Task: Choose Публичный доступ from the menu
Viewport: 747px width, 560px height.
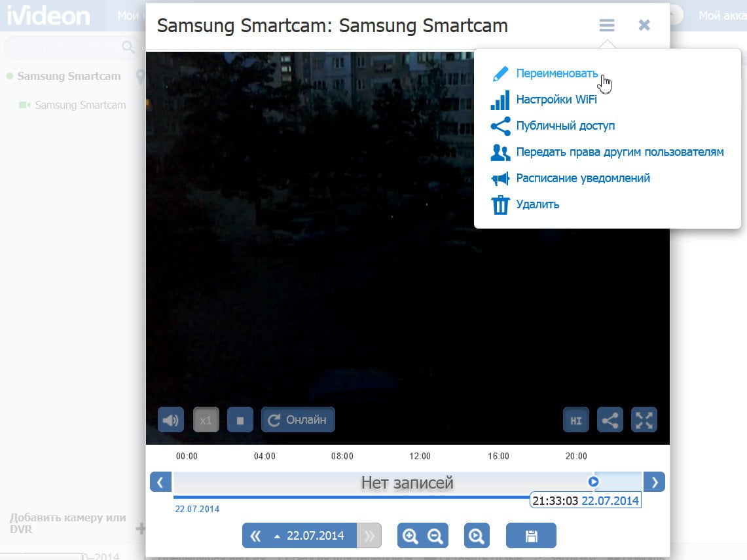Action: [566, 126]
